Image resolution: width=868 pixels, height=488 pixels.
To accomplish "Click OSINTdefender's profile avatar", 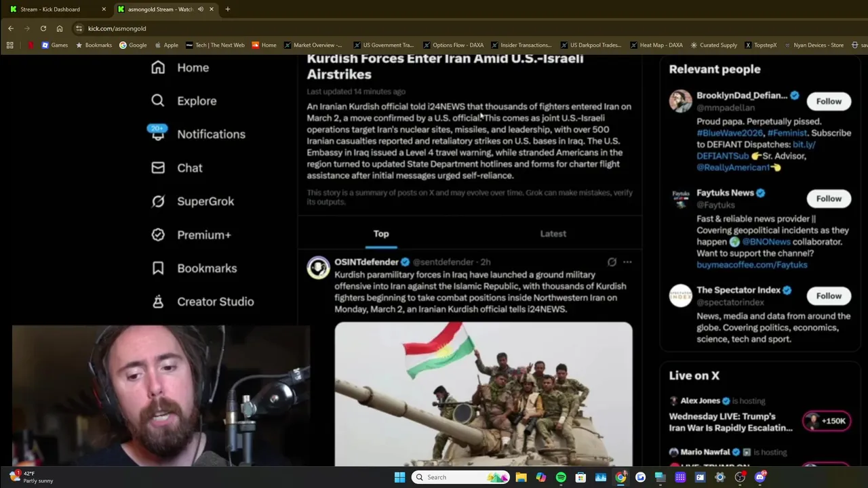I will tap(318, 267).
